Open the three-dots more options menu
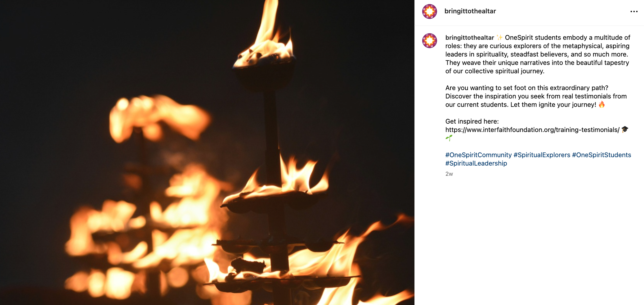Screen dimensions: 644x305 [x=634, y=11]
